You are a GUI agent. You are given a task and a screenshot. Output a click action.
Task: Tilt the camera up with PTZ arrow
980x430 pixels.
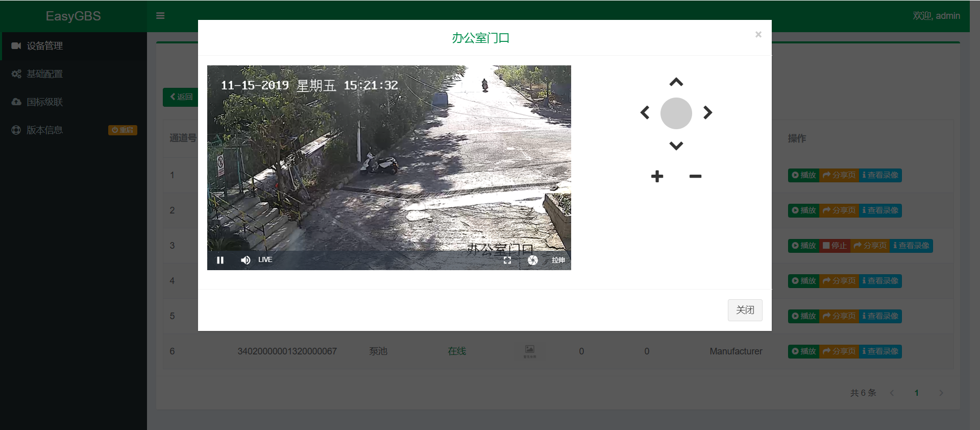click(676, 82)
